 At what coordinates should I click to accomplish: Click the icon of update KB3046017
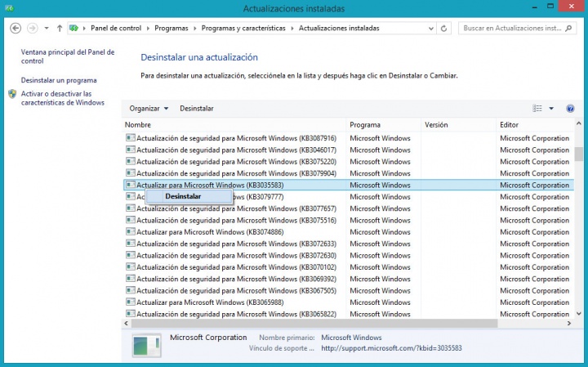pos(131,150)
